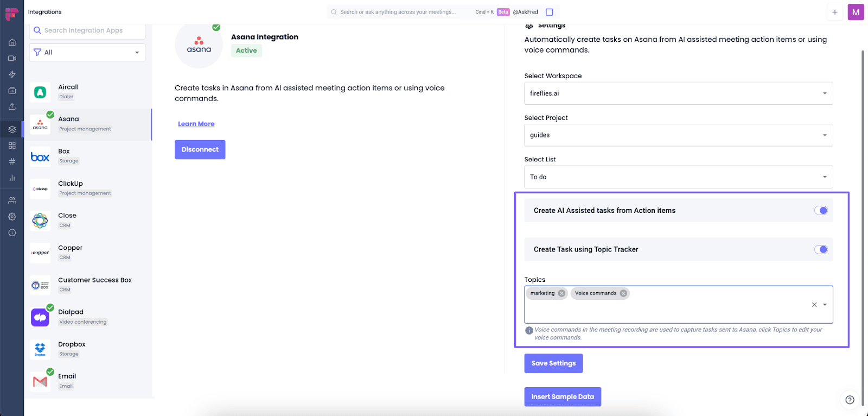
Task: Click Insert Sample Data button
Action: (x=563, y=397)
